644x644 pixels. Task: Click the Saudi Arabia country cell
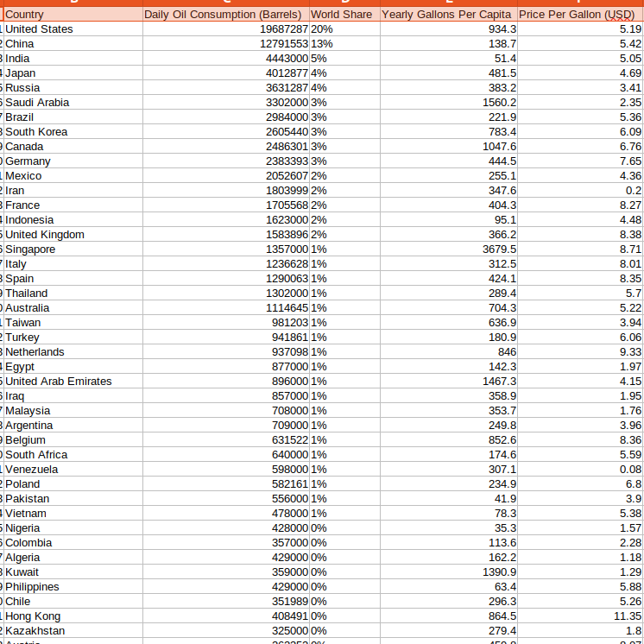tap(73, 103)
